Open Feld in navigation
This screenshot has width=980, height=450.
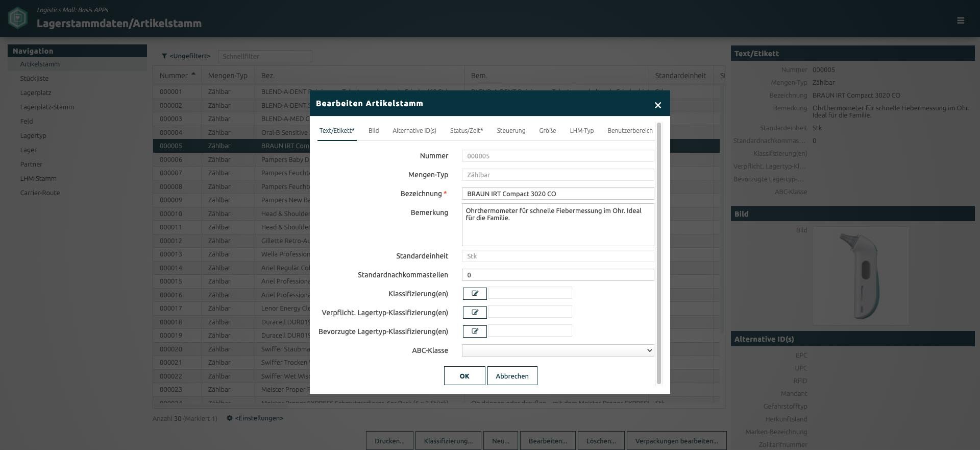[x=27, y=121]
